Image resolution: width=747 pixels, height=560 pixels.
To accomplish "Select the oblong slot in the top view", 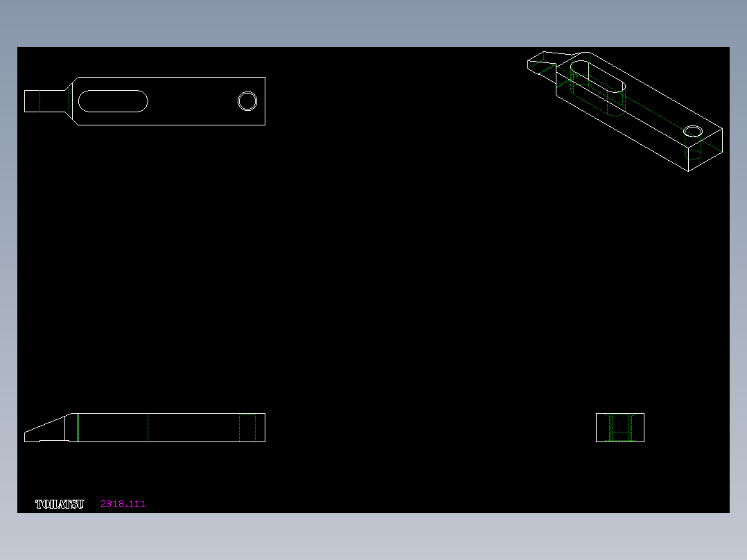I will (113, 101).
